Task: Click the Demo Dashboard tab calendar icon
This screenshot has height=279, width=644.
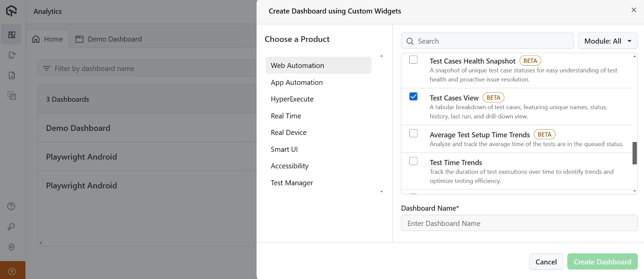Action: [79, 39]
